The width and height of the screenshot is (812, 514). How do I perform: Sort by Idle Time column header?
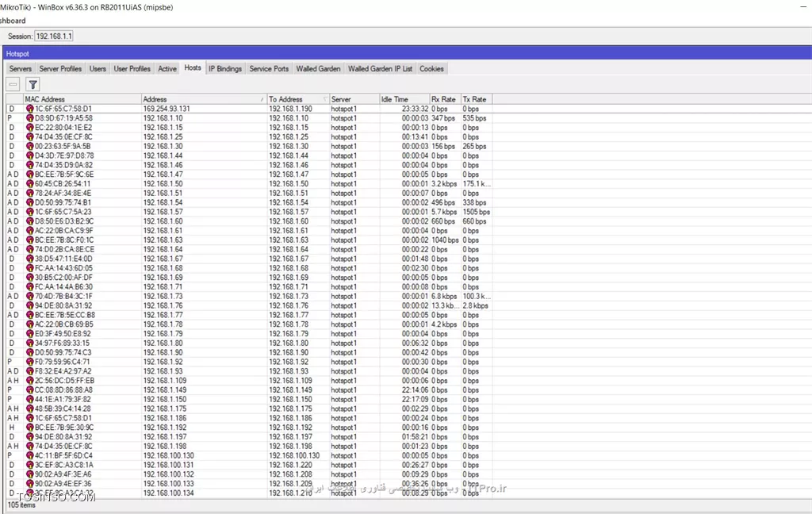[405, 99]
